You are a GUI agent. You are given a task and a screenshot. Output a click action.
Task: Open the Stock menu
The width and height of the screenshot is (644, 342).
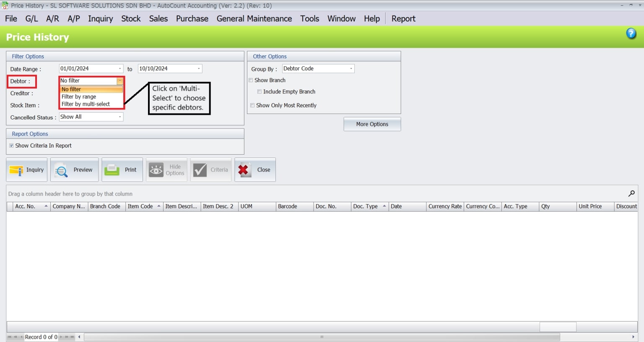click(x=131, y=18)
